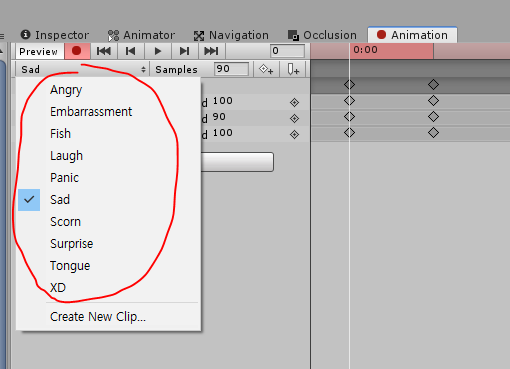This screenshot has width=510, height=369.
Task: Click the wide button below the property list
Action: [x=237, y=162]
